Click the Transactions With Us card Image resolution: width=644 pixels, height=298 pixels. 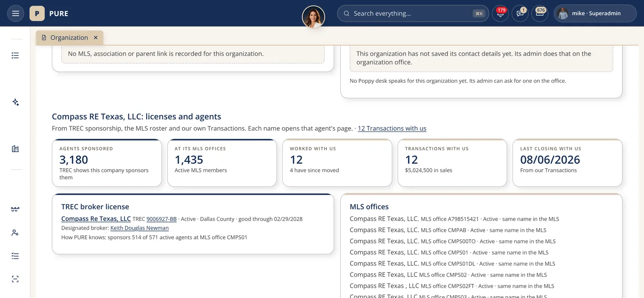click(452, 163)
